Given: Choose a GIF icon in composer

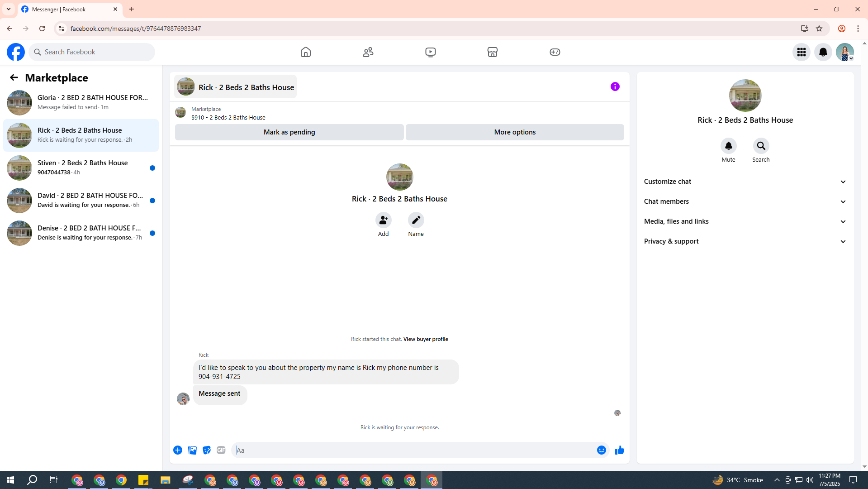Looking at the screenshot, I should [x=221, y=450].
